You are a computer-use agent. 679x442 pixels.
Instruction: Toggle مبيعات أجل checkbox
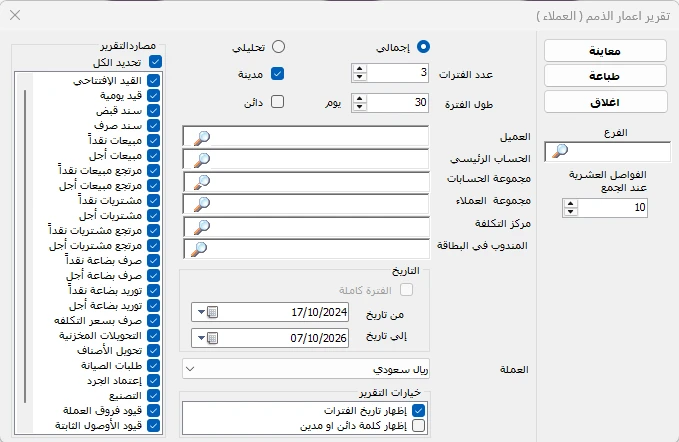click(153, 155)
